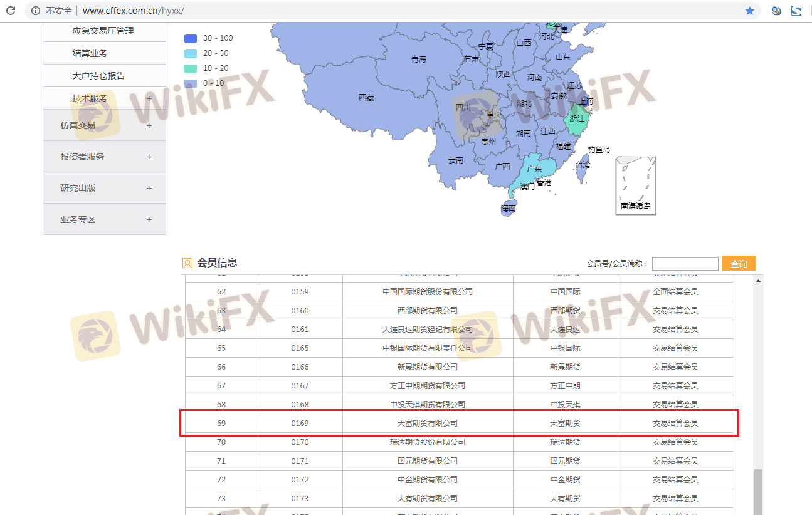Select 广东 province on the map
The height and width of the screenshot is (515, 812).
coord(534,170)
